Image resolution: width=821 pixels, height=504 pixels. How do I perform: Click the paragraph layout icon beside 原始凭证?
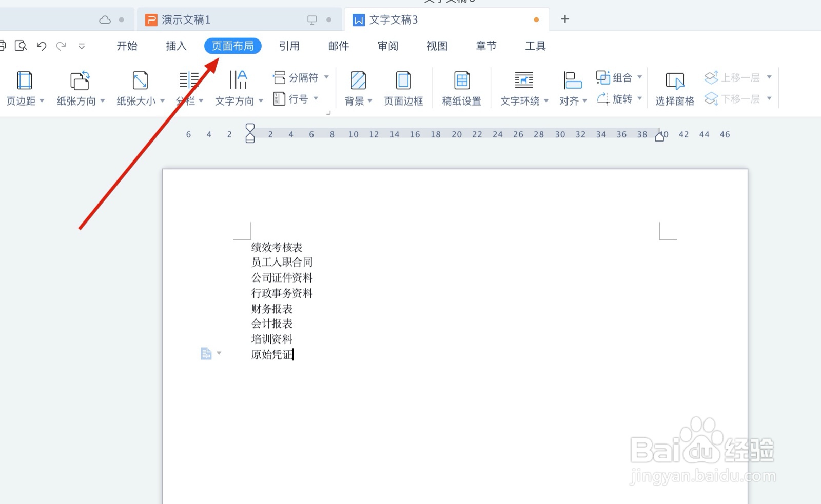206,353
